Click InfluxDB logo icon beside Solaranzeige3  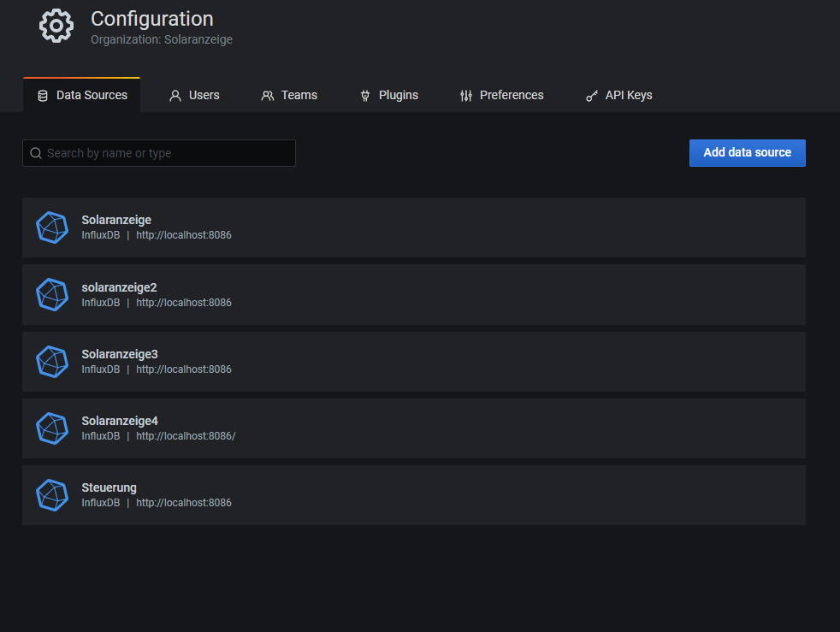click(52, 361)
